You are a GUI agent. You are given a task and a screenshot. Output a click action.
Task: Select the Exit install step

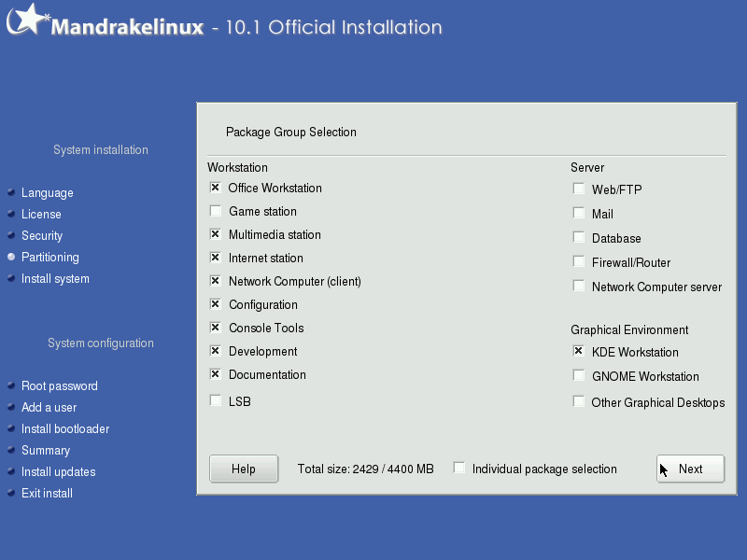(47, 493)
